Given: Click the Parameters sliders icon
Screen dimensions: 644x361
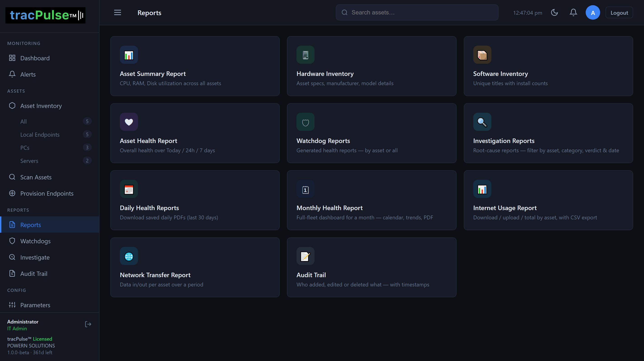Looking at the screenshot, I should [x=12, y=305].
